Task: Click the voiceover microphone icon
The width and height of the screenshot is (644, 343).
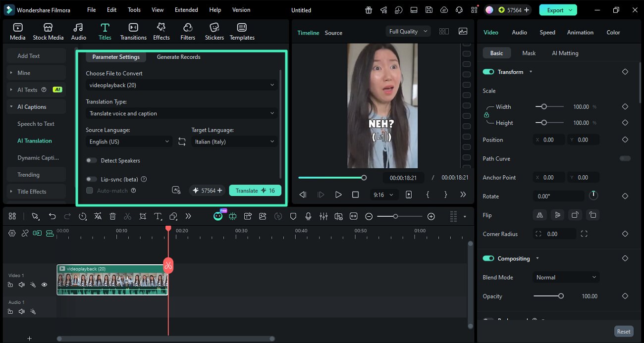Action: (x=308, y=216)
